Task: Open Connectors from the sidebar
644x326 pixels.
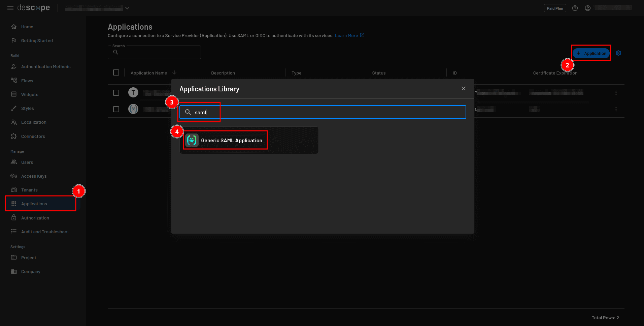Action: (x=33, y=137)
